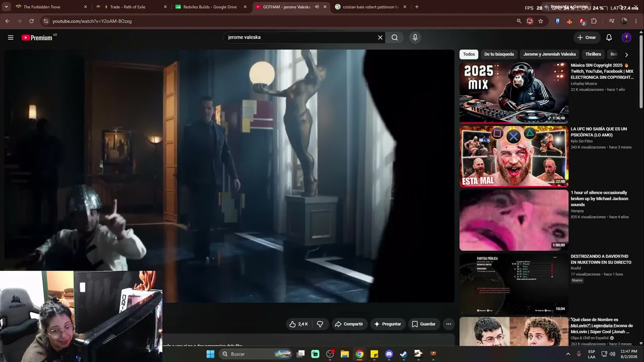Open the MetaMask fox extension

coord(570,21)
